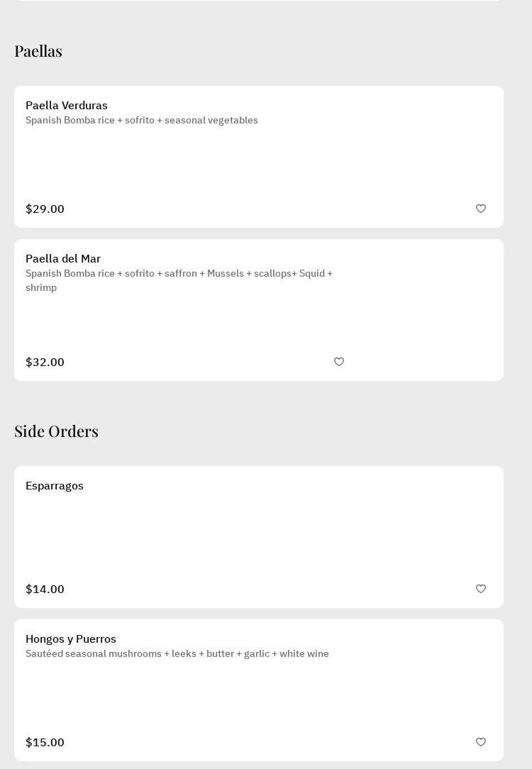Click the Paellas section heading

point(38,51)
